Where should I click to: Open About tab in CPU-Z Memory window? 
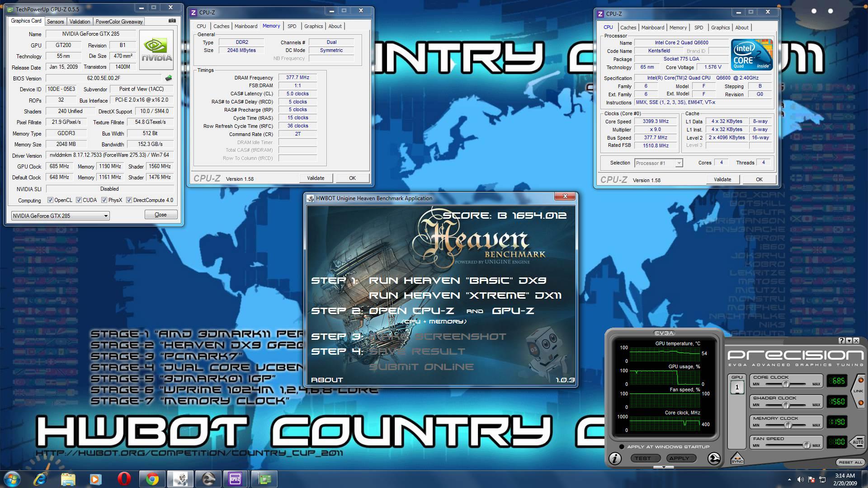[x=335, y=26]
